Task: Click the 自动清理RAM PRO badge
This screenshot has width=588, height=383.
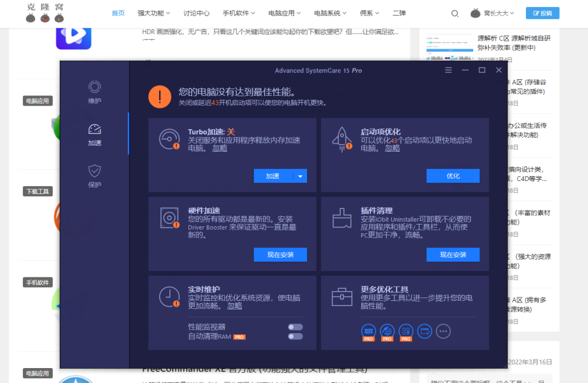Action: pyautogui.click(x=239, y=337)
